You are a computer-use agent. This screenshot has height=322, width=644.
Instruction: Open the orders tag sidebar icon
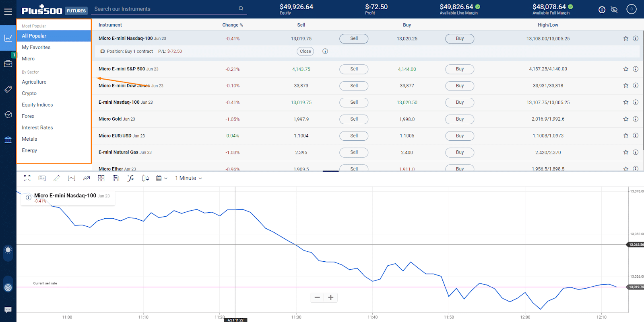pyautogui.click(x=8, y=89)
